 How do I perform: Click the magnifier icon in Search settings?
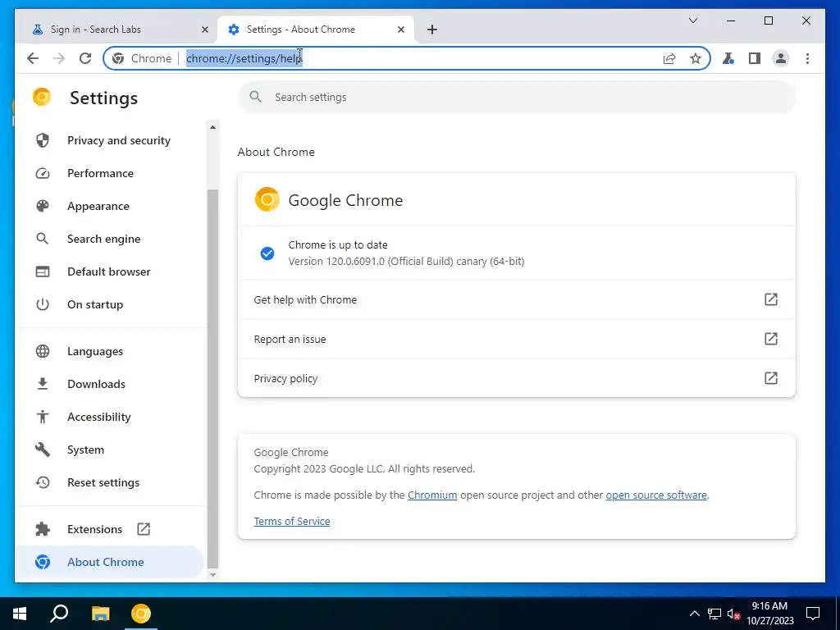(x=256, y=97)
